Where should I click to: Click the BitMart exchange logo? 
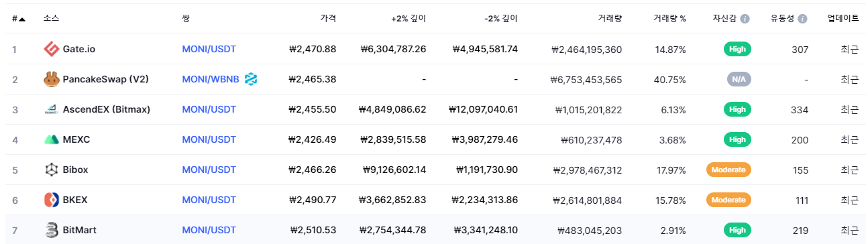[52, 230]
